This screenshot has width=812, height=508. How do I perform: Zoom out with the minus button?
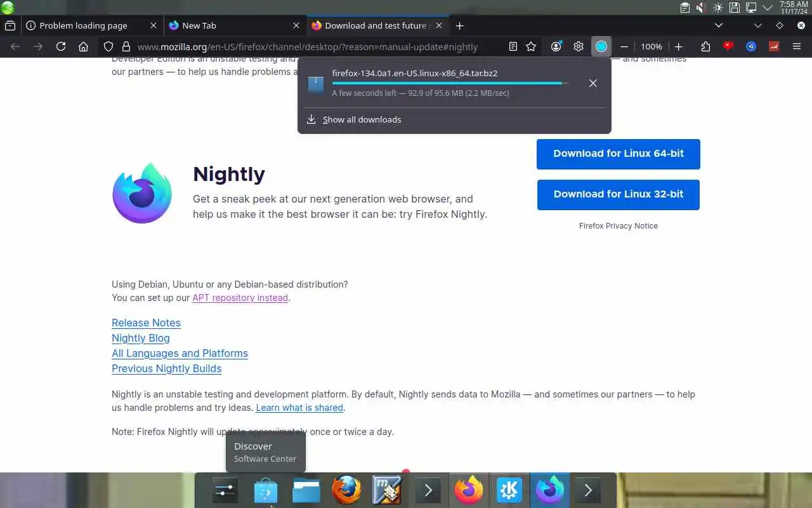coord(624,46)
